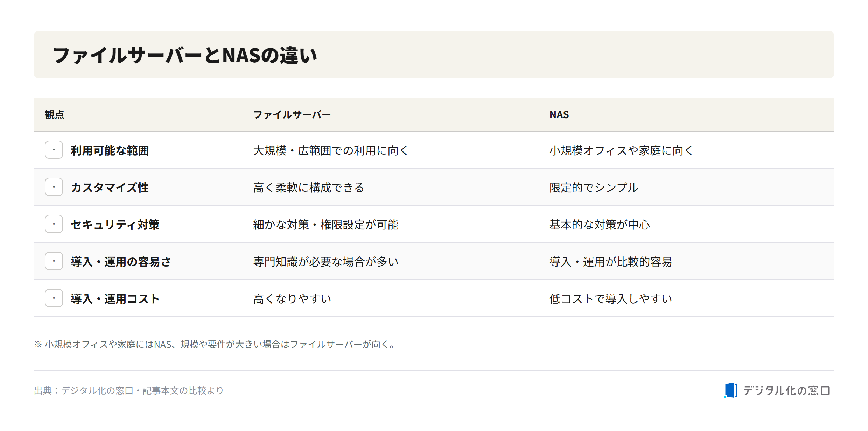Click the cell 低コストで導入しやすい

[610, 299]
